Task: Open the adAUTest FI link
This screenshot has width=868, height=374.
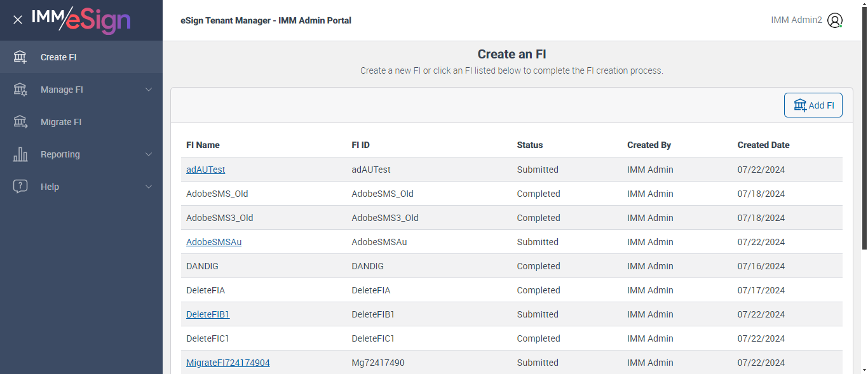Action: 205,170
